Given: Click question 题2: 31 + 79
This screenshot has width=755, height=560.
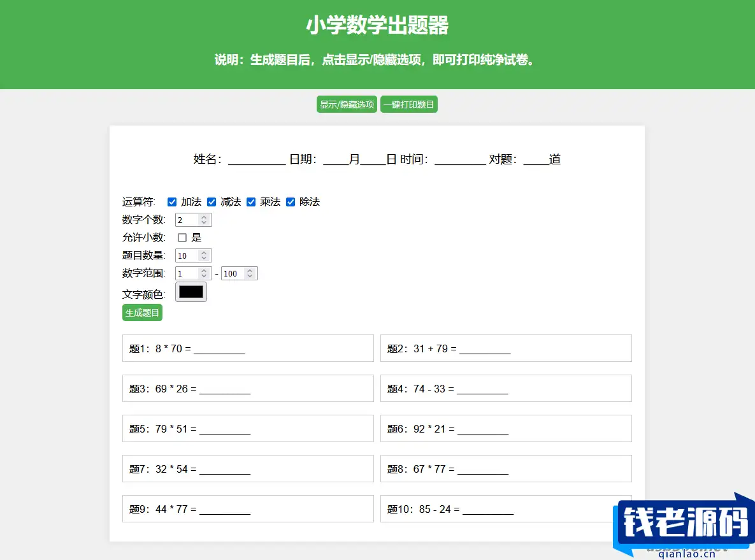Looking at the screenshot, I should pyautogui.click(x=506, y=348).
